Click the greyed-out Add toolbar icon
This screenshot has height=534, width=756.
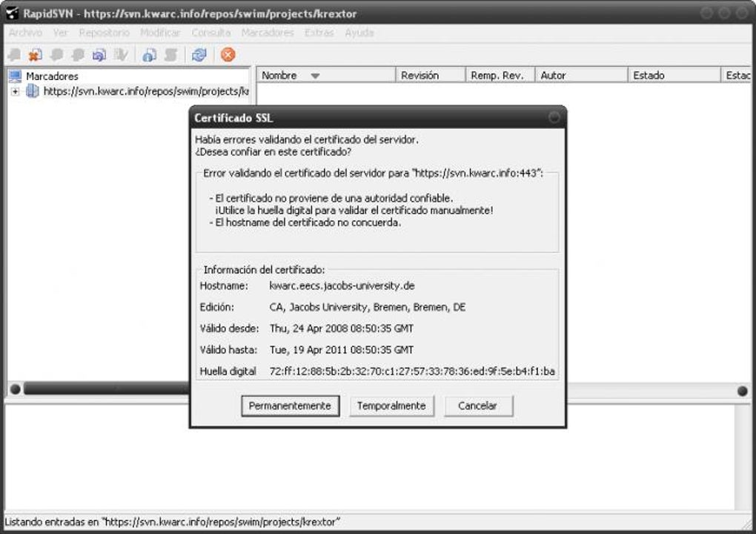(15, 54)
